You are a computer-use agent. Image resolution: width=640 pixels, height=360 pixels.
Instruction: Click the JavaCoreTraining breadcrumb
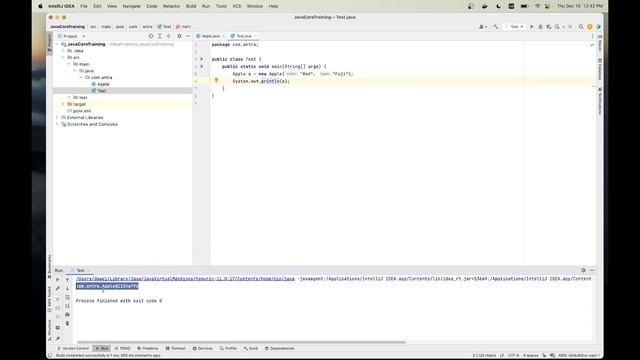pos(67,27)
